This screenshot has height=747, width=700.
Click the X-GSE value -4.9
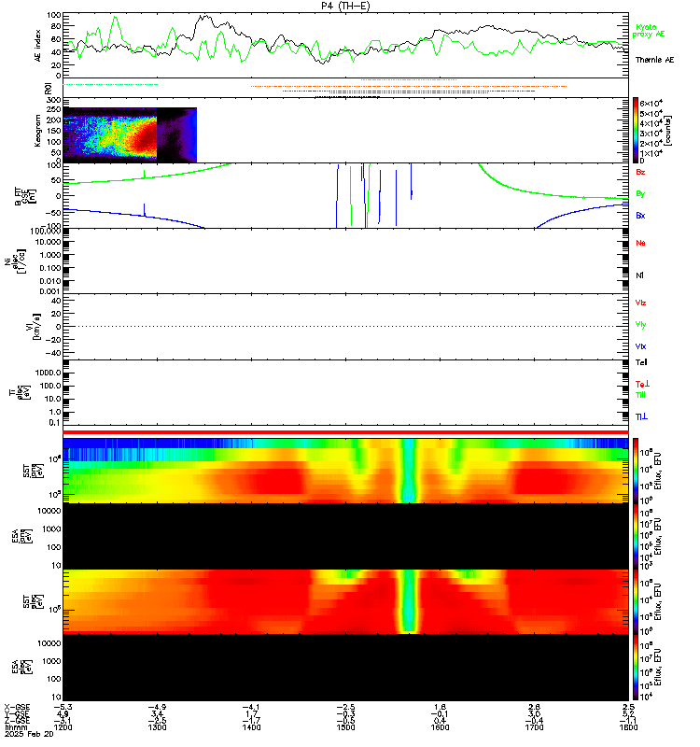coord(157,707)
